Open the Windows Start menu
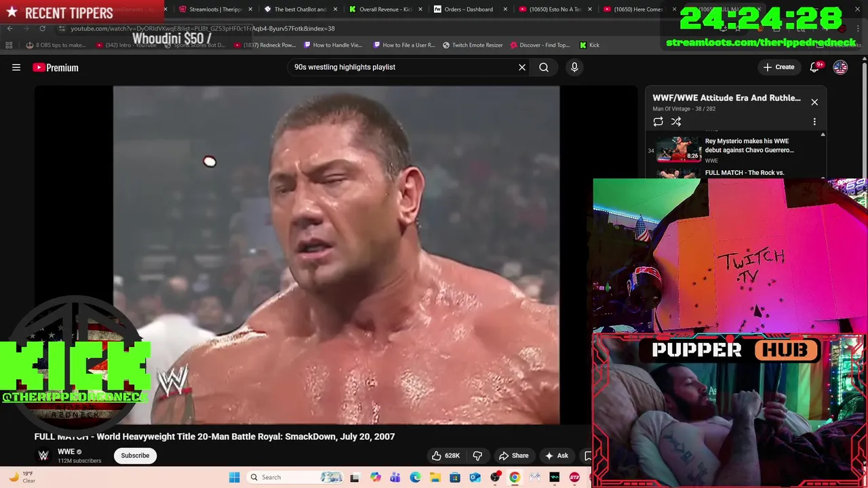Image resolution: width=868 pixels, height=488 pixels. click(234, 477)
